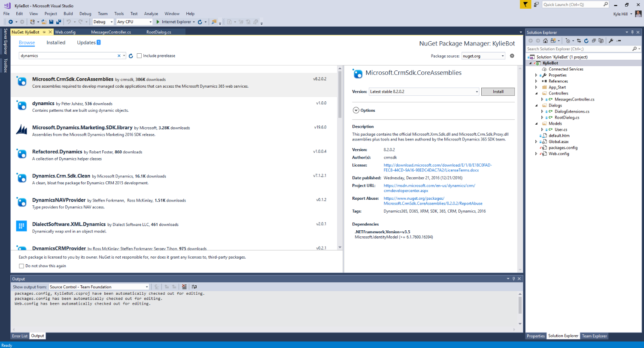Image resolution: width=644 pixels, height=348 pixels.
Task: Open the Build menu
Action: (68, 14)
